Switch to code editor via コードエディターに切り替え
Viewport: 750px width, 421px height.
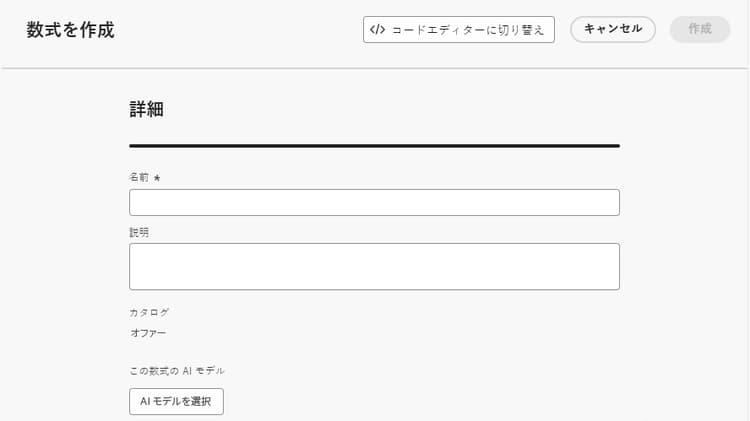click(458, 30)
